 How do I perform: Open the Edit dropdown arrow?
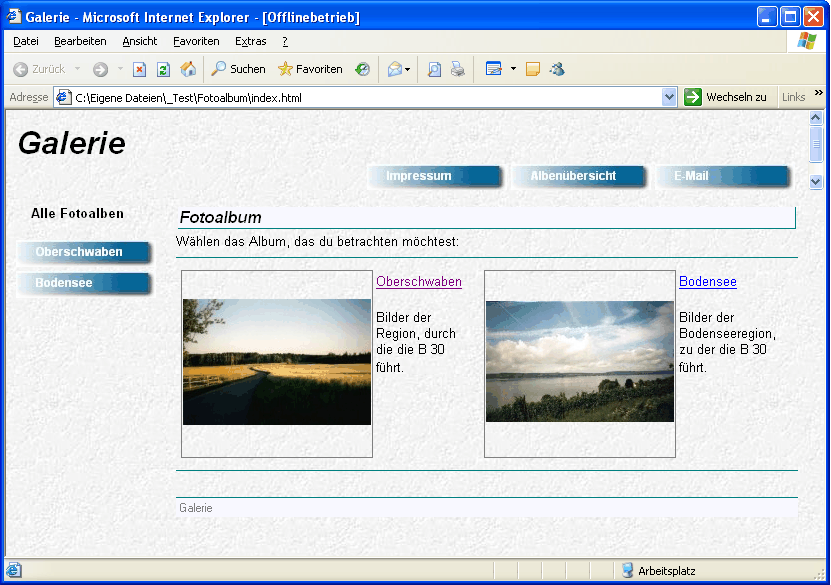click(x=513, y=69)
